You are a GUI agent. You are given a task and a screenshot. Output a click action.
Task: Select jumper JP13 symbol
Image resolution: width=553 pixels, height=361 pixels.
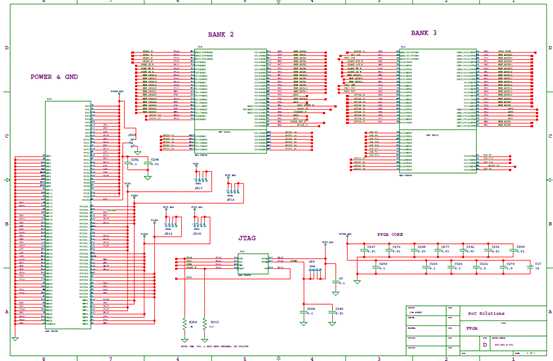pos(171,225)
